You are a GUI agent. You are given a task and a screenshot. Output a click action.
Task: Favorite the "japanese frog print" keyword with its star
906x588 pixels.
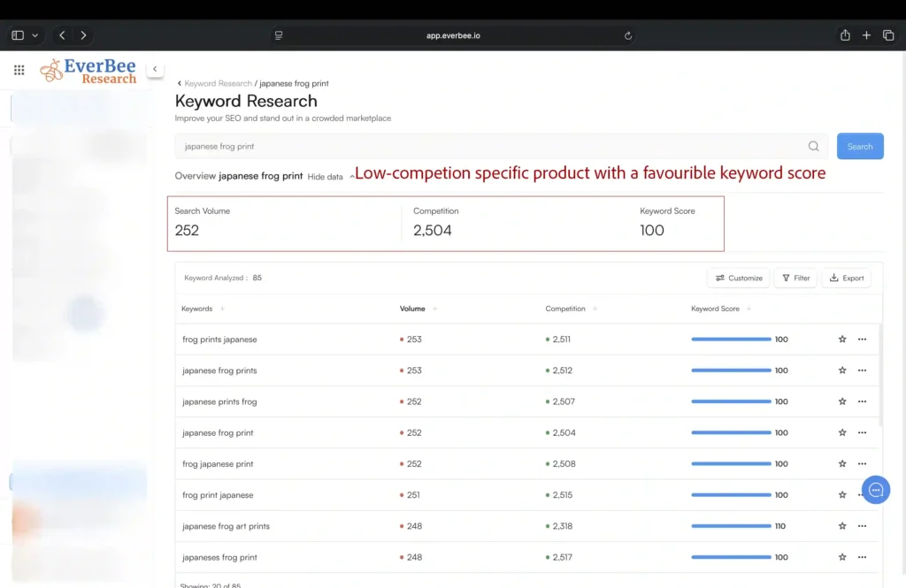[841, 432]
